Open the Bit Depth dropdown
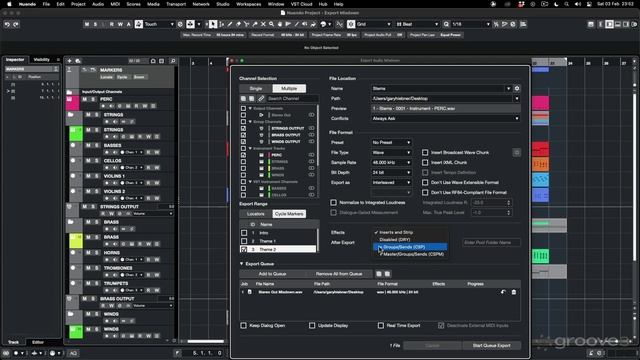The height and width of the screenshot is (360, 640). tap(391, 173)
